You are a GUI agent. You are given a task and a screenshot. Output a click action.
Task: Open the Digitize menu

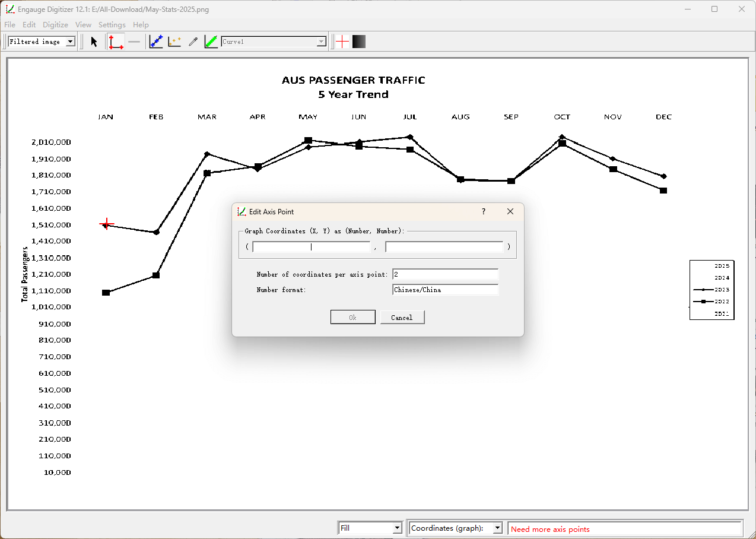coord(55,25)
